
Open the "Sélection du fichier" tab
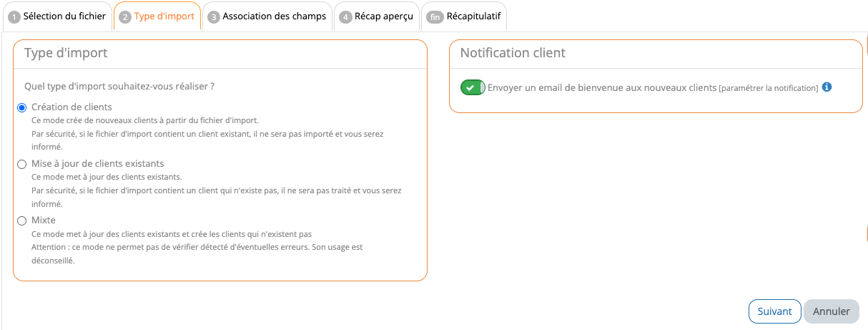(x=64, y=16)
